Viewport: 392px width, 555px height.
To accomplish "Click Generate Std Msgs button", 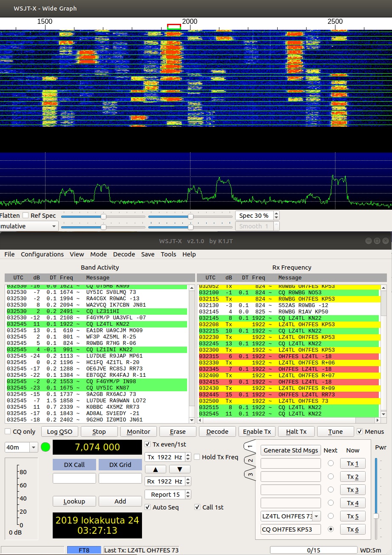I will 291,450.
